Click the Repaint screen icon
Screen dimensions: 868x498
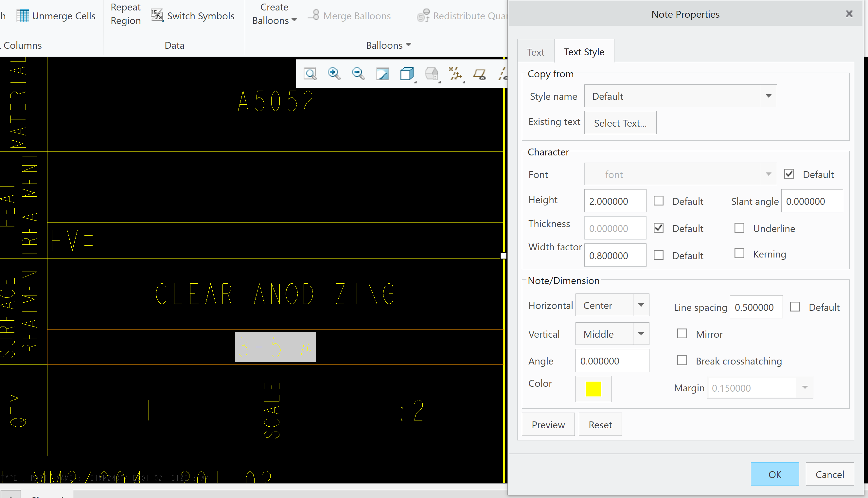[x=382, y=74]
